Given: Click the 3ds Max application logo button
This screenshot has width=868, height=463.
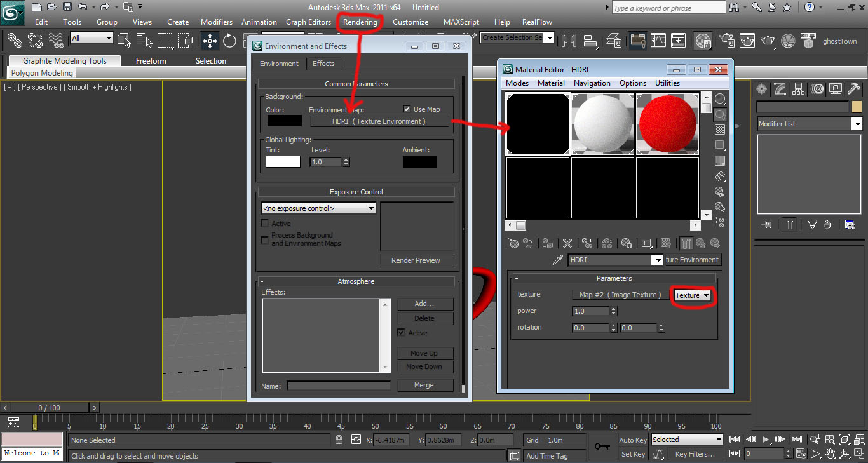Looking at the screenshot, I should tap(13, 13).
